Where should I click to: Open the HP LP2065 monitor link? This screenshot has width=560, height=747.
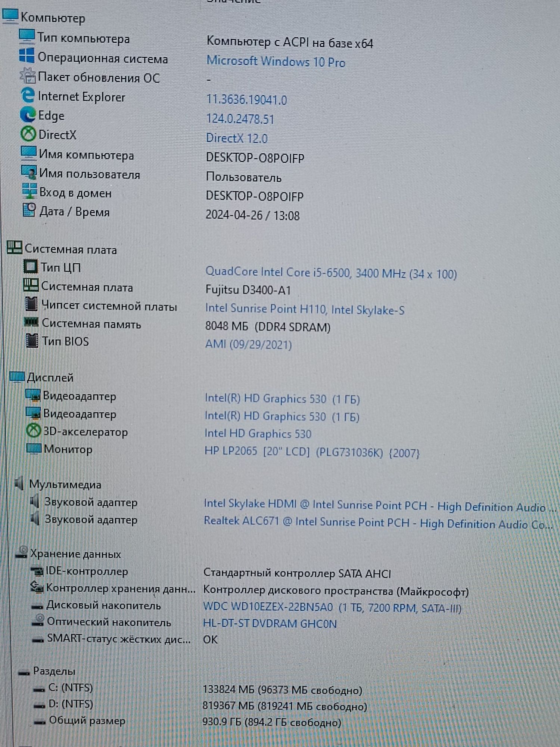point(312,452)
